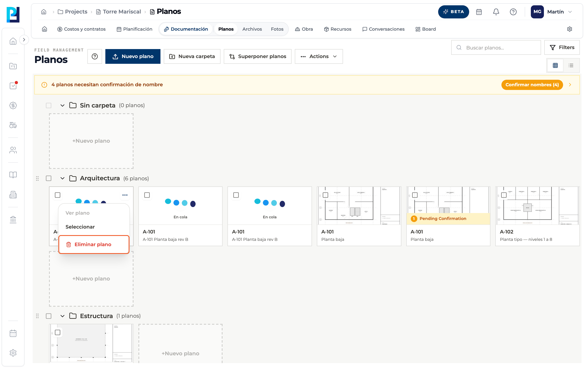Choose Eliminar plano from the context menu

click(x=94, y=244)
